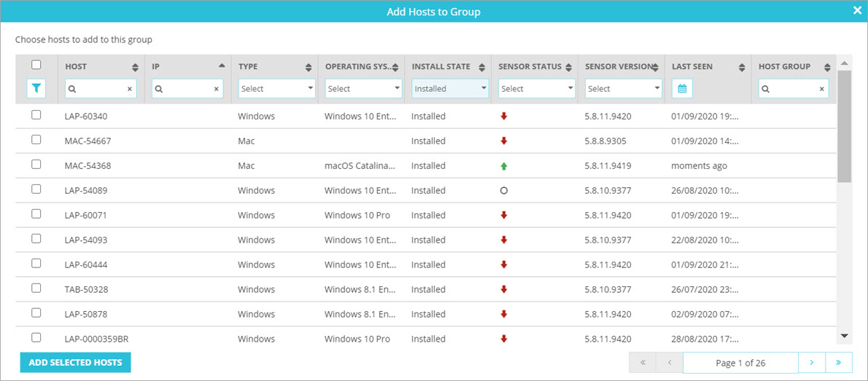The height and width of the screenshot is (381, 868).
Task: Select the TAB-50328 host checkbox
Action: 36,288
